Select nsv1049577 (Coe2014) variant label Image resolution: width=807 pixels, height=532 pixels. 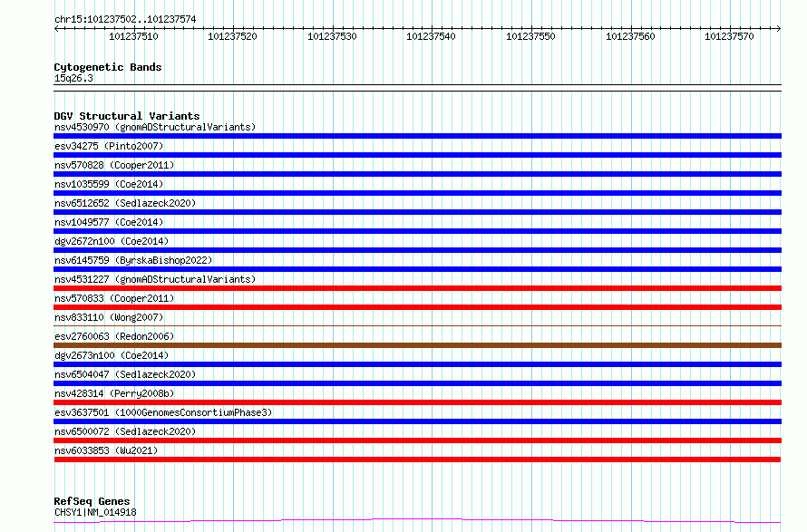click(x=109, y=222)
